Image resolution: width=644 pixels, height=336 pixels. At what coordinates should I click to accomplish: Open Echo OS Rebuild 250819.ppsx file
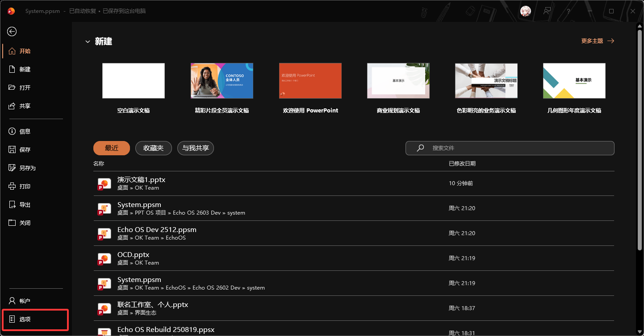tap(354, 329)
